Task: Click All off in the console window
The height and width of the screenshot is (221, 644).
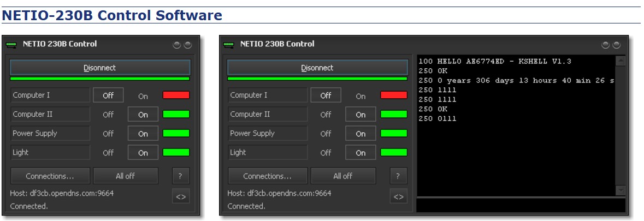Action: pyautogui.click(x=343, y=176)
